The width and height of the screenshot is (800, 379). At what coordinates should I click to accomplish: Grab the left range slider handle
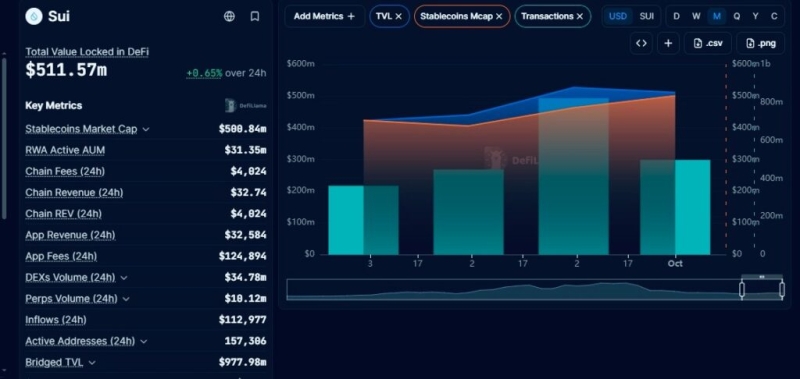tap(742, 290)
